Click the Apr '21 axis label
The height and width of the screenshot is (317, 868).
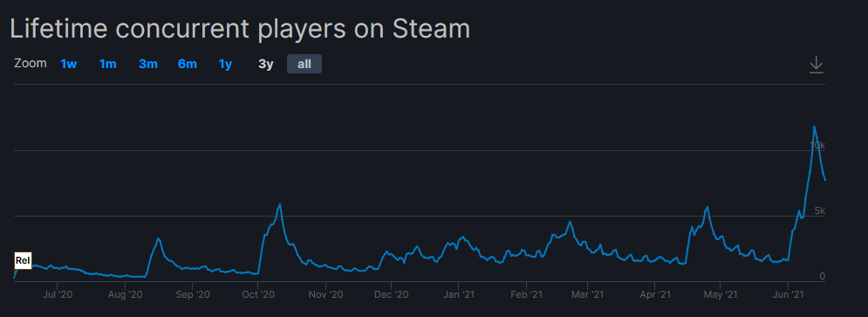pyautogui.click(x=655, y=294)
